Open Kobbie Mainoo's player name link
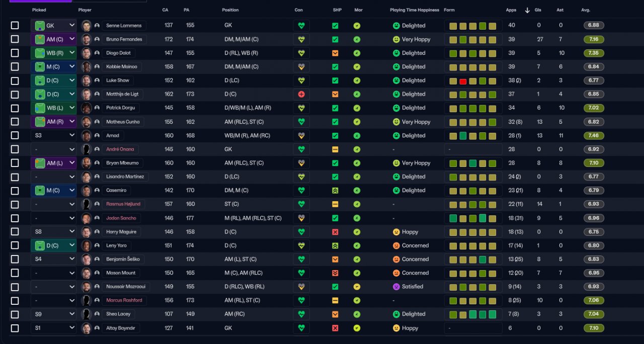Screen dimensions: 644x344 [122, 67]
